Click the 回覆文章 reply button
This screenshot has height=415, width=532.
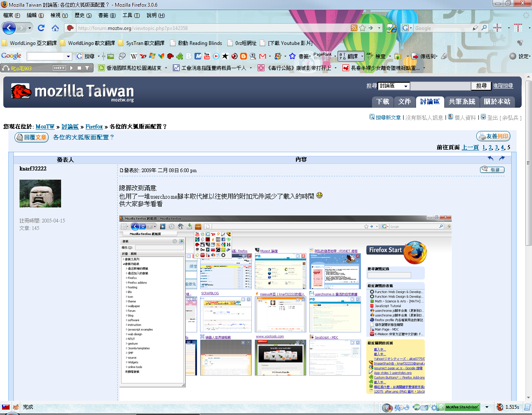32,137
